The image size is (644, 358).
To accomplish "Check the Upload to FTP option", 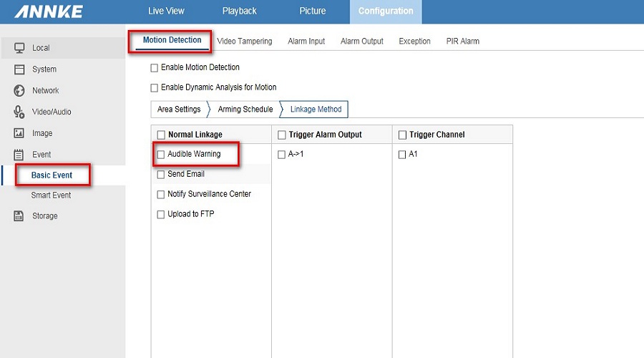I will 160,215.
